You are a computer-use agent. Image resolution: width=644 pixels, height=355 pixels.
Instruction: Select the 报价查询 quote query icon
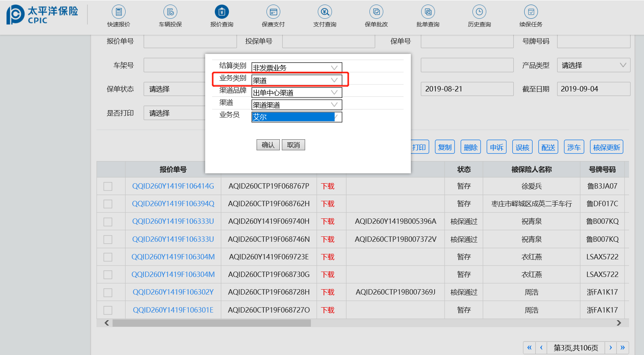[222, 12]
